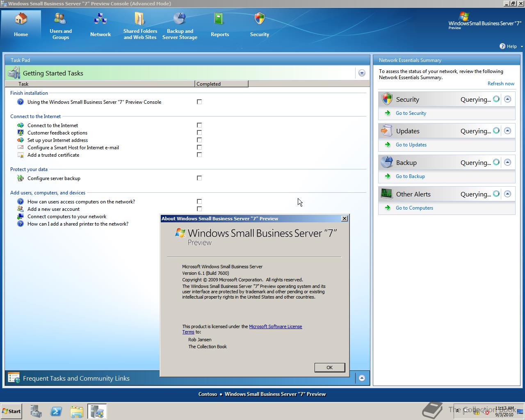Click the Getting Started Tasks tools icon
This screenshot has width=525, height=420.
[14, 73]
